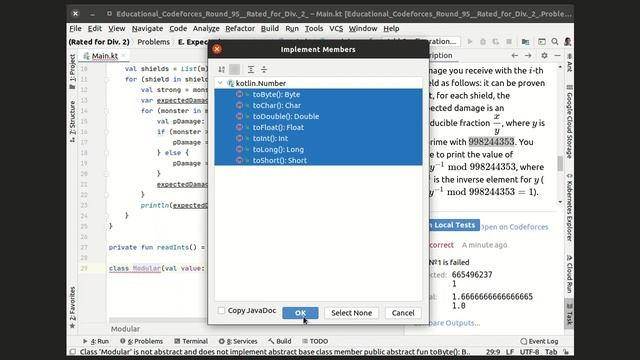This screenshot has height=360, width=640.
Task: Select the toInt(): Int member
Action: click(318, 138)
